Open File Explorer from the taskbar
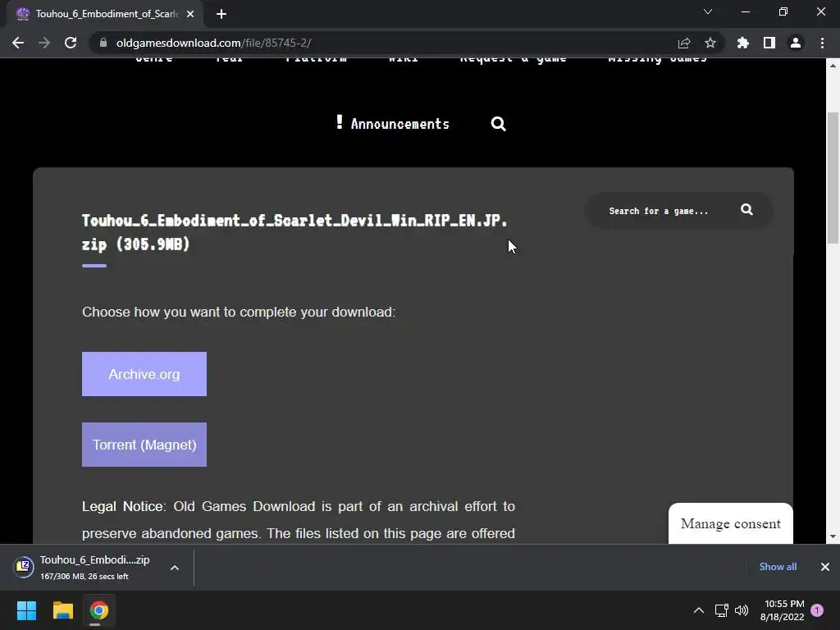The height and width of the screenshot is (630, 840). pos(62,610)
